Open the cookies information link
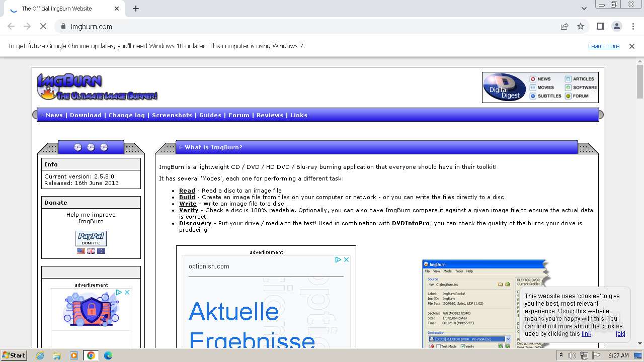644x362 pixels. click(587, 334)
